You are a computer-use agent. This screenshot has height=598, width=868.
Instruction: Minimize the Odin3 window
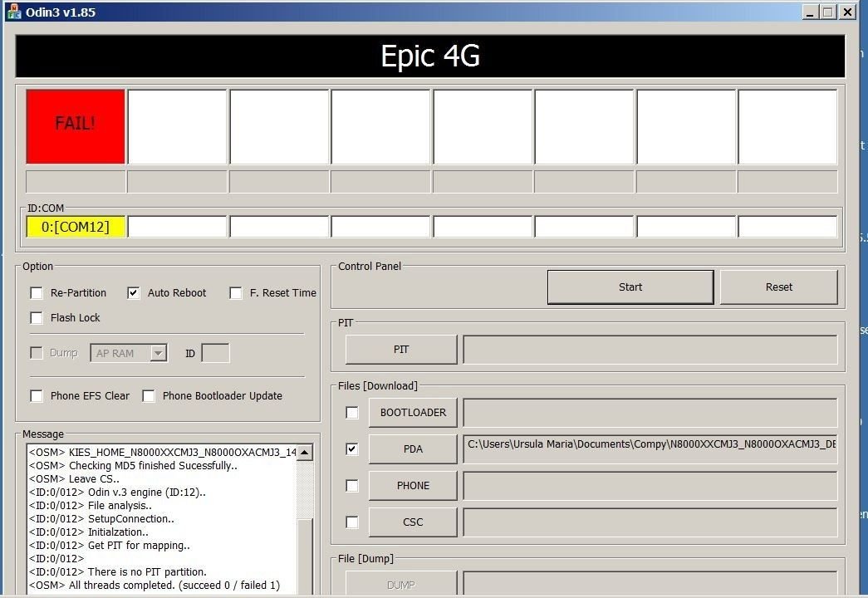(x=811, y=12)
